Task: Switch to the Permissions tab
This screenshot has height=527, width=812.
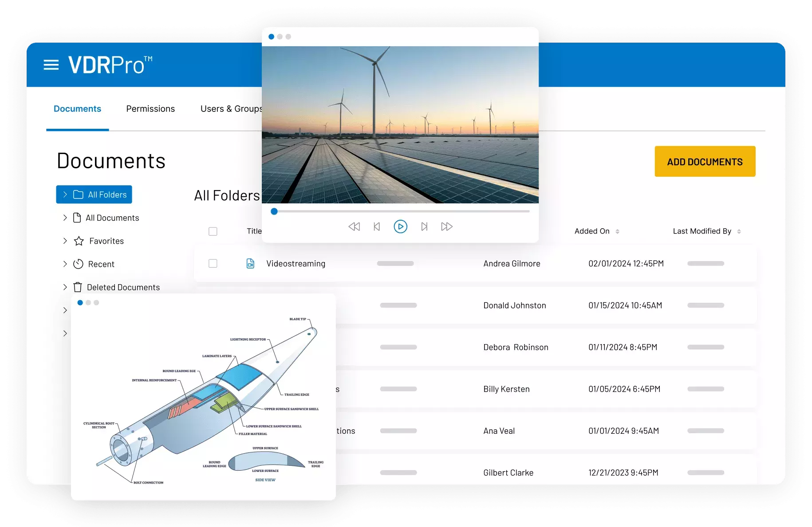Action: tap(150, 109)
